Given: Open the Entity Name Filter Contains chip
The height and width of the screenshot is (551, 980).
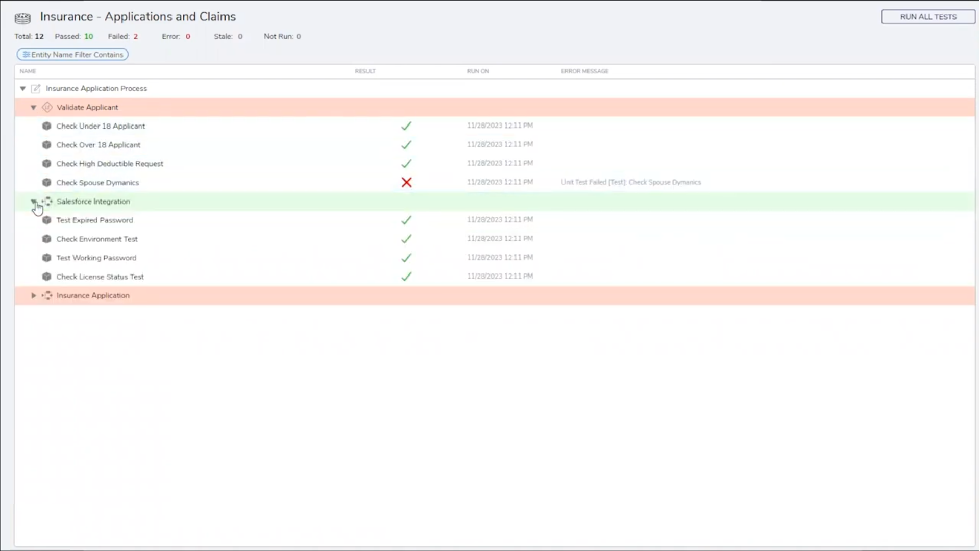Looking at the screenshot, I should 72,55.
